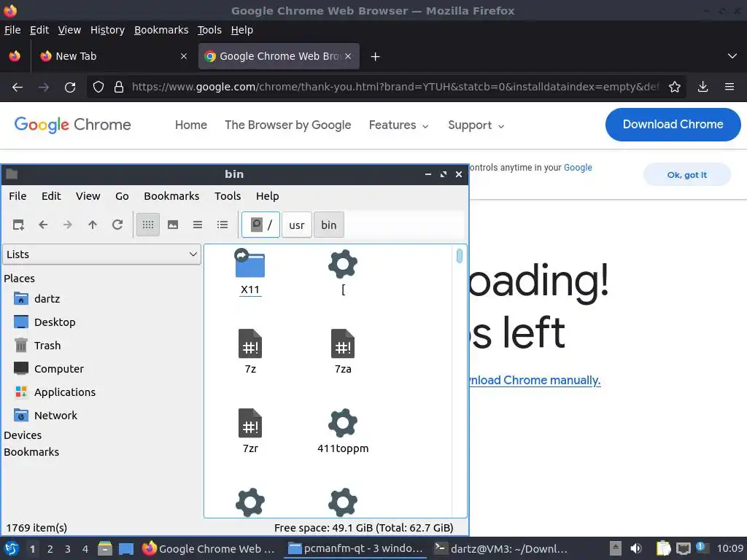Screen dimensions: 747x560
Task: Open Firefox application hamburger menu
Action: (x=729, y=87)
